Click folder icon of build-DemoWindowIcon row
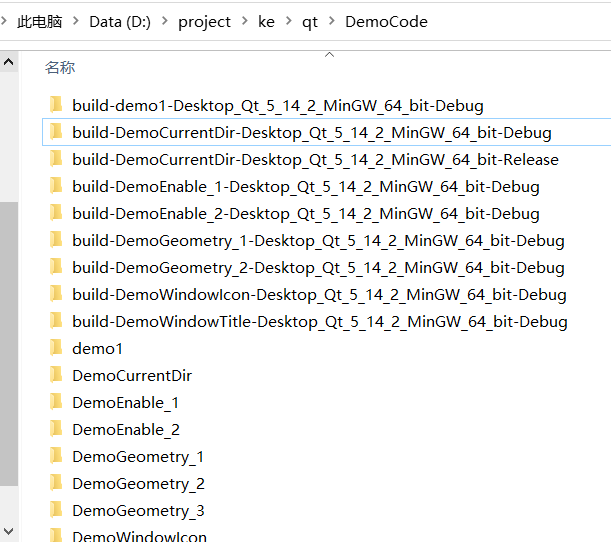611x549 pixels. coord(56,294)
